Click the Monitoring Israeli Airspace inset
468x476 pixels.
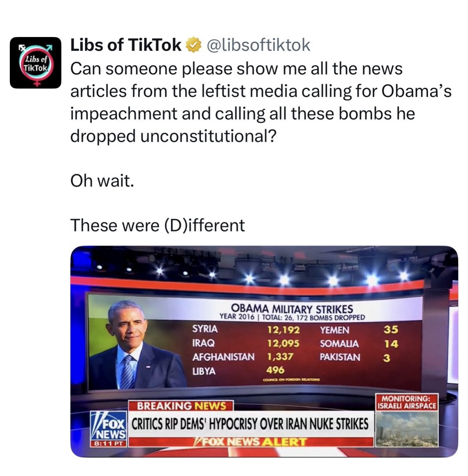tap(407, 420)
